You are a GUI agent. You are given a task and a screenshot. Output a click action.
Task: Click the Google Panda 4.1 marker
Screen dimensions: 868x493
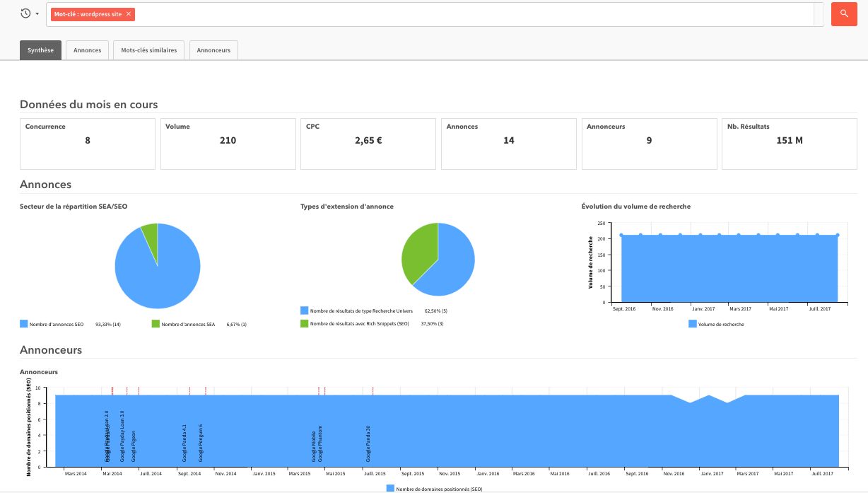point(184,443)
